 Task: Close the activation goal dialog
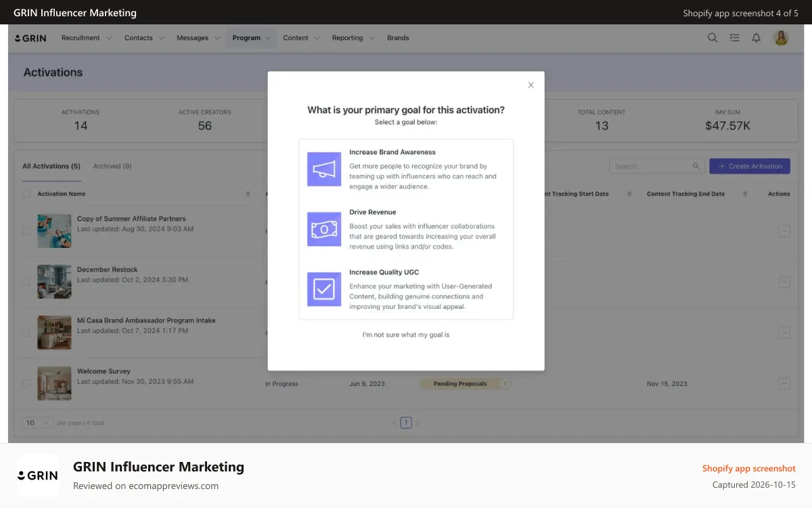[531, 85]
